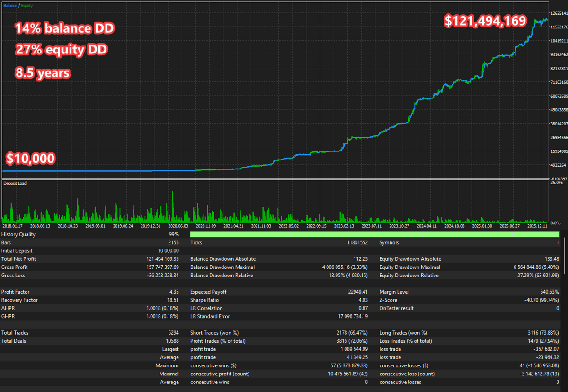The height and width of the screenshot is (392, 568).
Task: Click the consecutive wins value '57 (5 373 879.33)'
Action: coord(349,365)
